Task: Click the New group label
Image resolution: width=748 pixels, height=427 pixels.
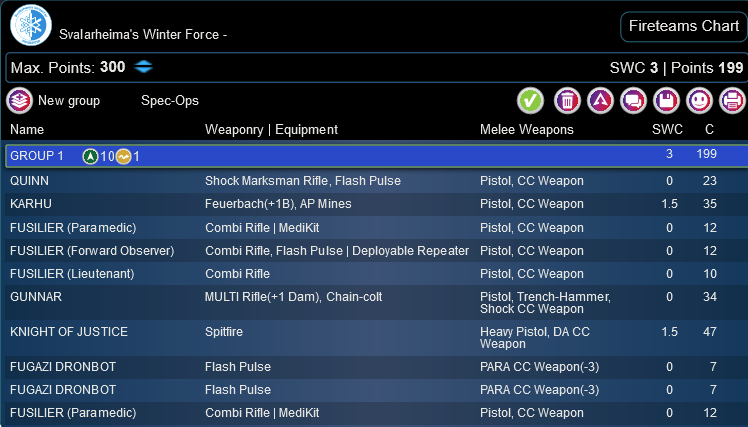Action: pos(69,101)
